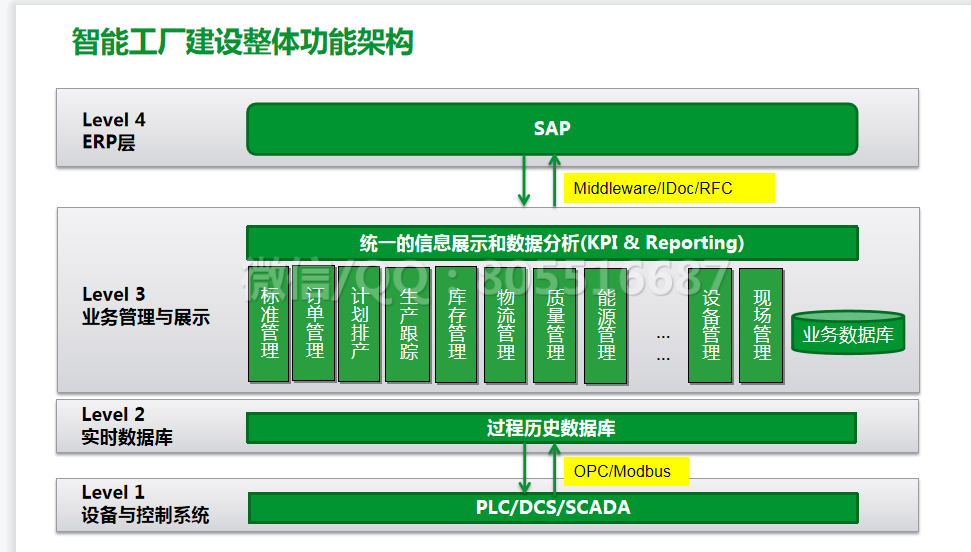Click the up arrow below 过程历史数据库
Screen dimensions: 971x552
[554, 468]
